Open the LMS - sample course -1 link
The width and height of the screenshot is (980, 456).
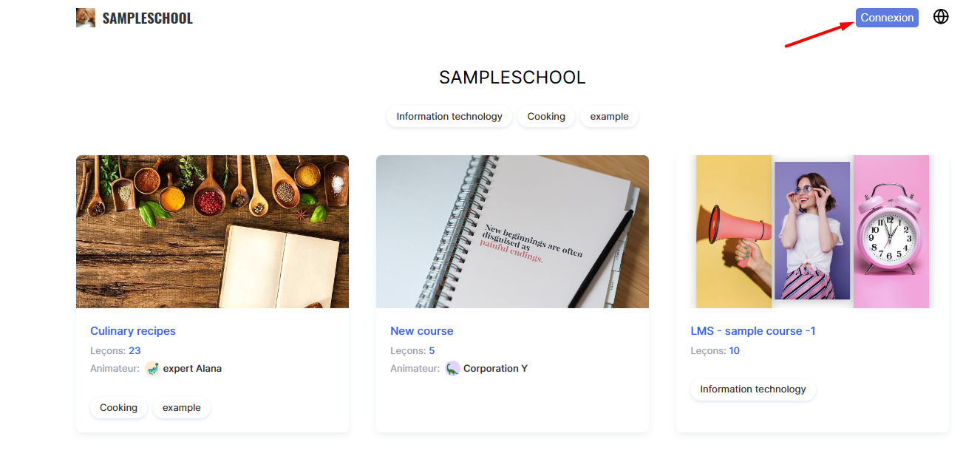point(753,331)
